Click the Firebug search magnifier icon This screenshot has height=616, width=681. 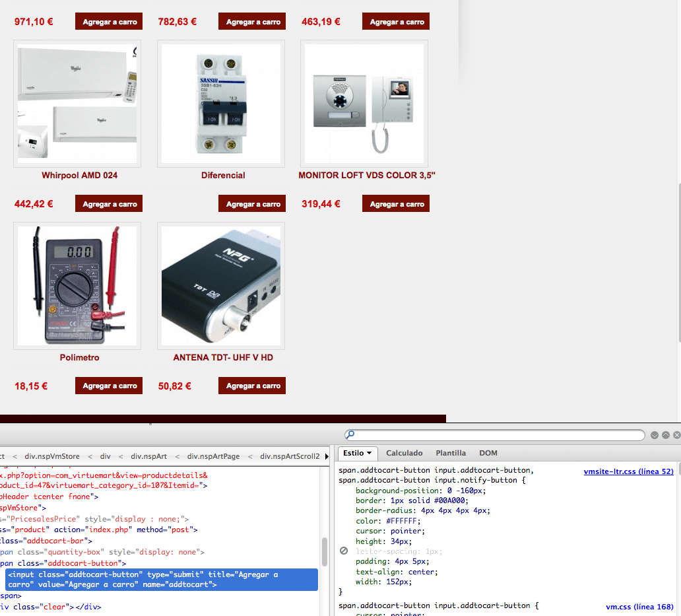click(x=350, y=434)
